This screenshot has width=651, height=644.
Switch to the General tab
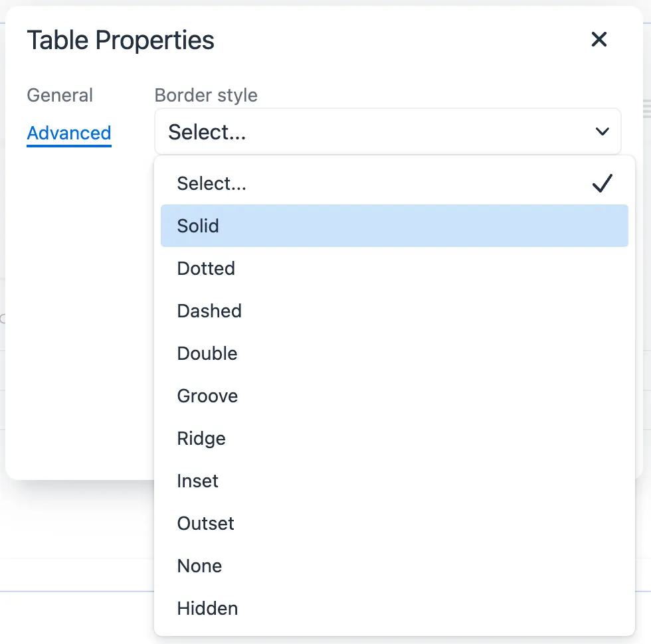coord(60,96)
